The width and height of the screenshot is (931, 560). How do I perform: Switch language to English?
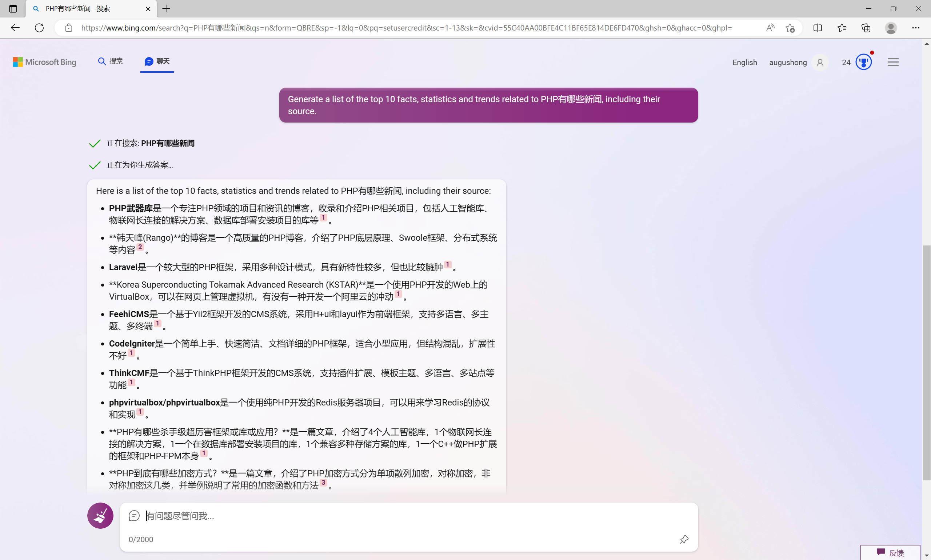click(x=744, y=62)
